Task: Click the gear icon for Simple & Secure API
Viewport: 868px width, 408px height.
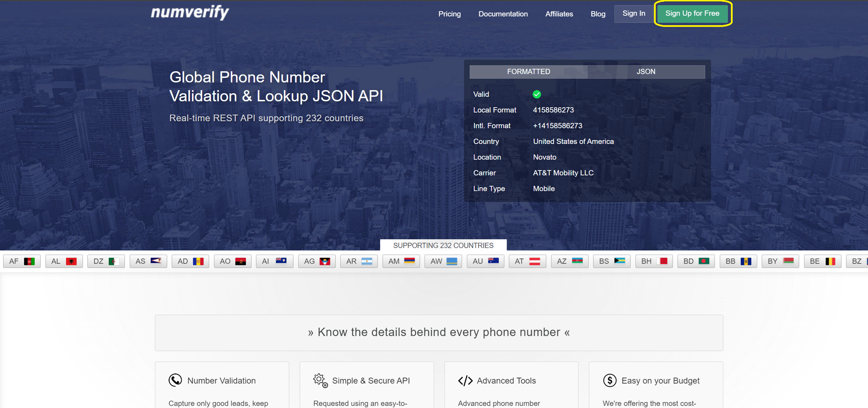Action: (x=320, y=381)
